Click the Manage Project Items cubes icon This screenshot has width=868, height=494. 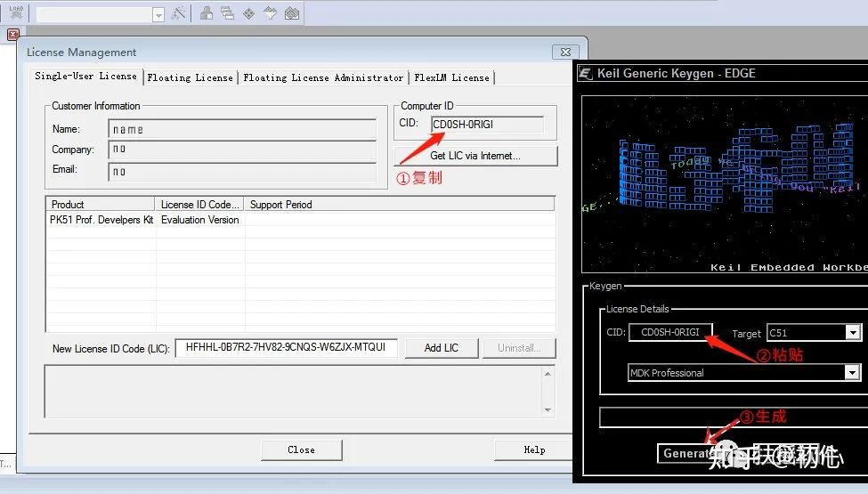(207, 13)
